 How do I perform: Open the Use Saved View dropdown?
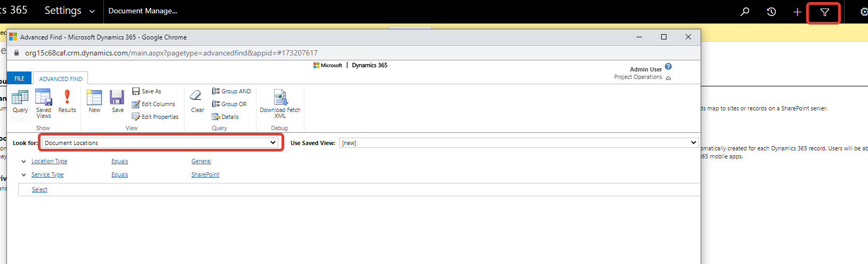tap(518, 143)
